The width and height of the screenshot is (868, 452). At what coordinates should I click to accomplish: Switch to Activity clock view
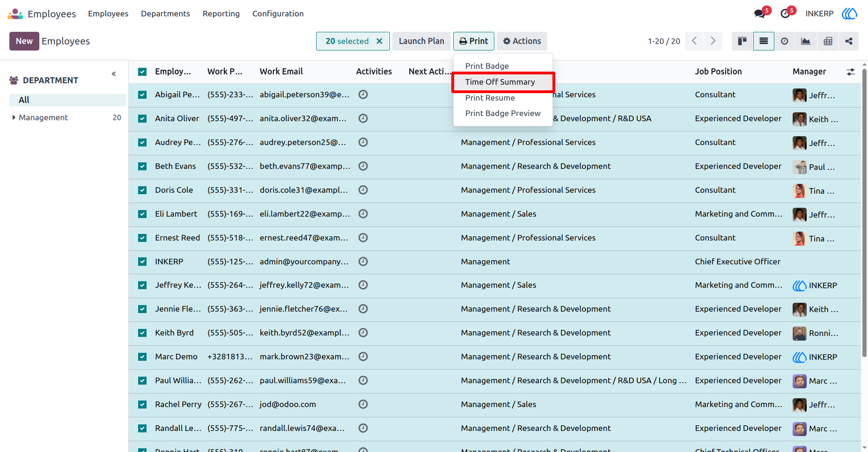(785, 41)
